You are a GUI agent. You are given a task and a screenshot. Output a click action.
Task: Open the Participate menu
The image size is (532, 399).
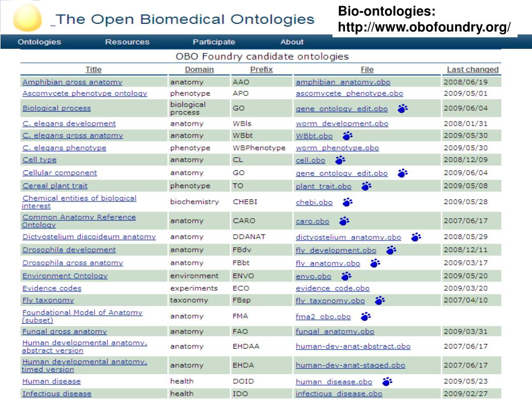pyautogui.click(x=214, y=42)
